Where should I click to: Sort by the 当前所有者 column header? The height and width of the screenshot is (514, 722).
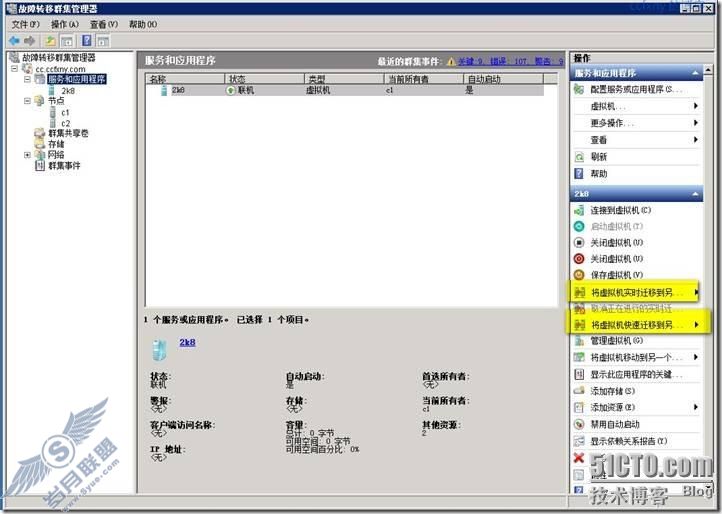coord(424,79)
